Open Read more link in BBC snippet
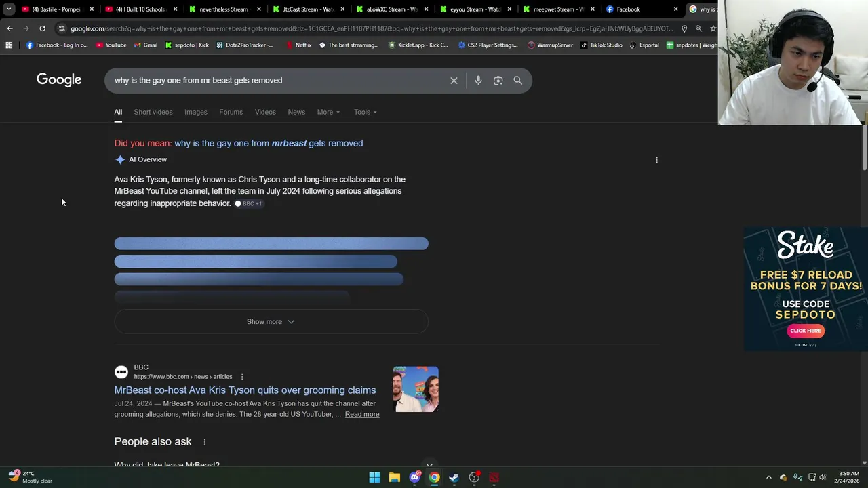This screenshot has width=868, height=488. (x=362, y=415)
